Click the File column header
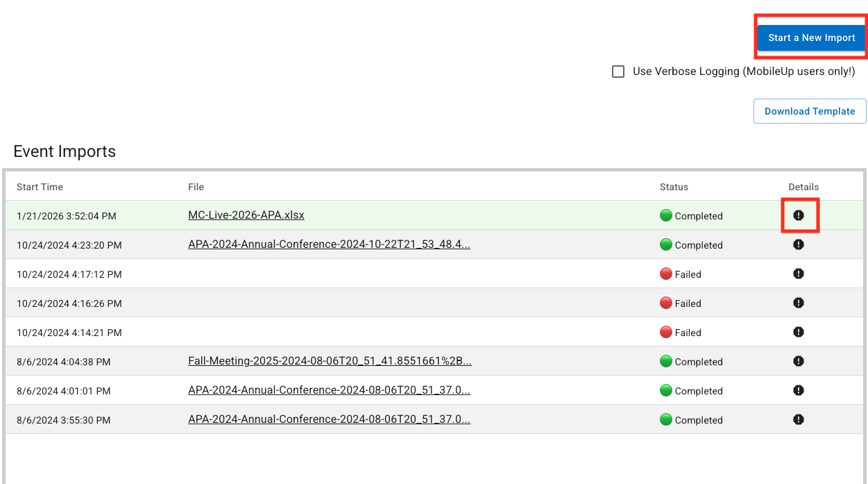868x484 pixels. click(195, 187)
